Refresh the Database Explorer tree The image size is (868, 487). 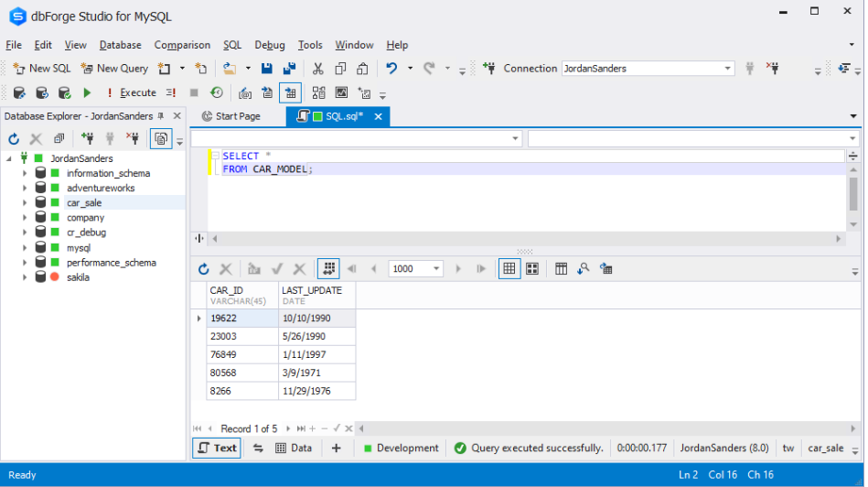(14, 138)
